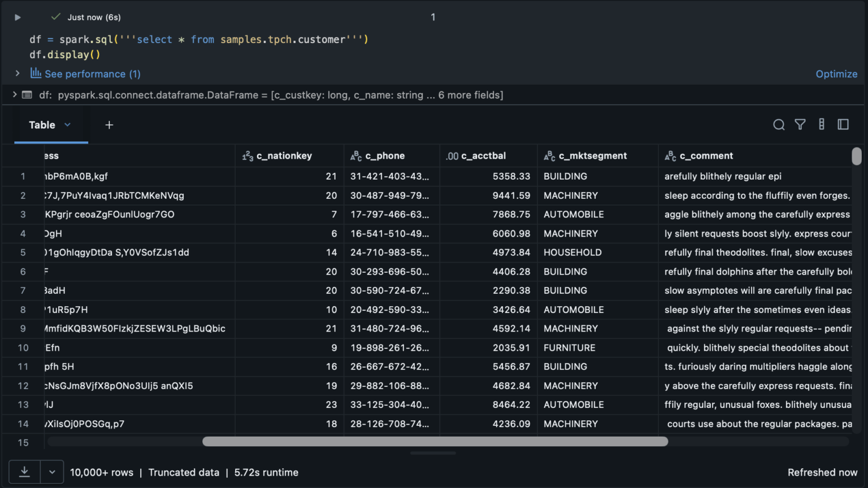This screenshot has width=868, height=488.
Task: Open the Table tab dropdown chevron
Action: [x=68, y=125]
